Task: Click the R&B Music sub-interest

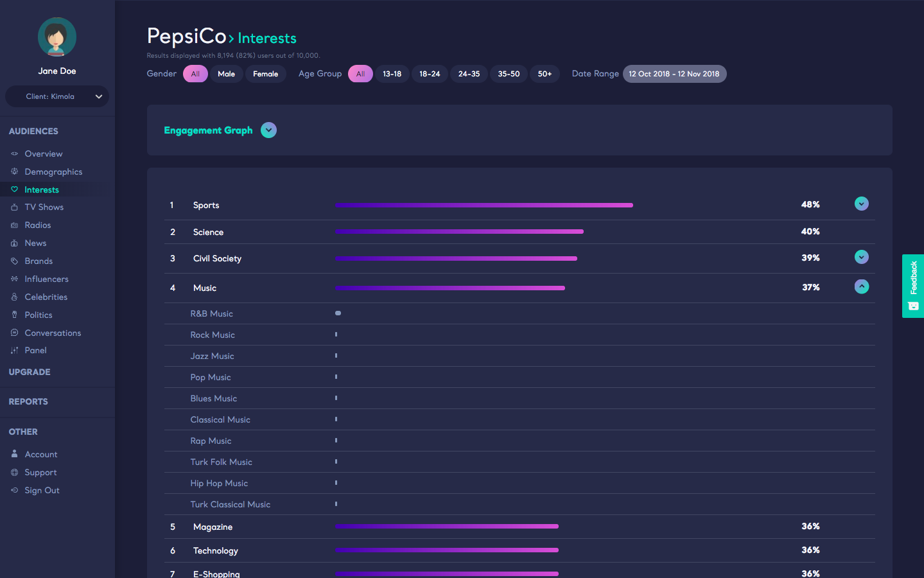Action: [211, 313]
